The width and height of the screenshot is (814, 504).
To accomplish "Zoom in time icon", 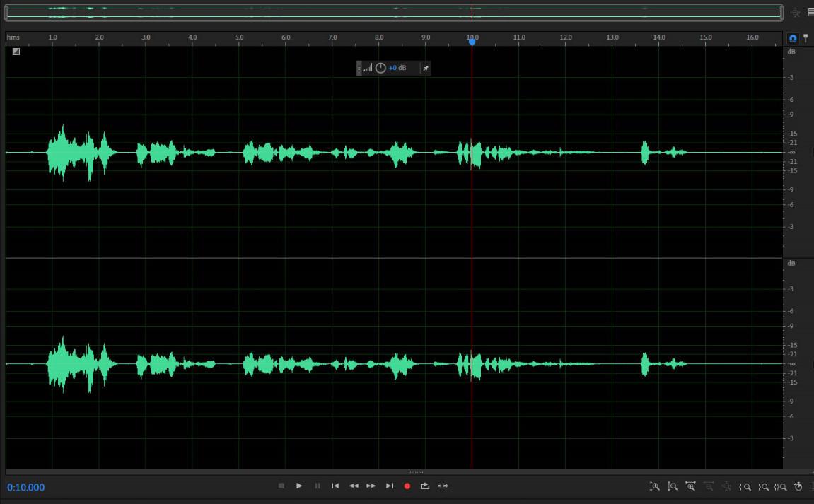I will 690,486.
